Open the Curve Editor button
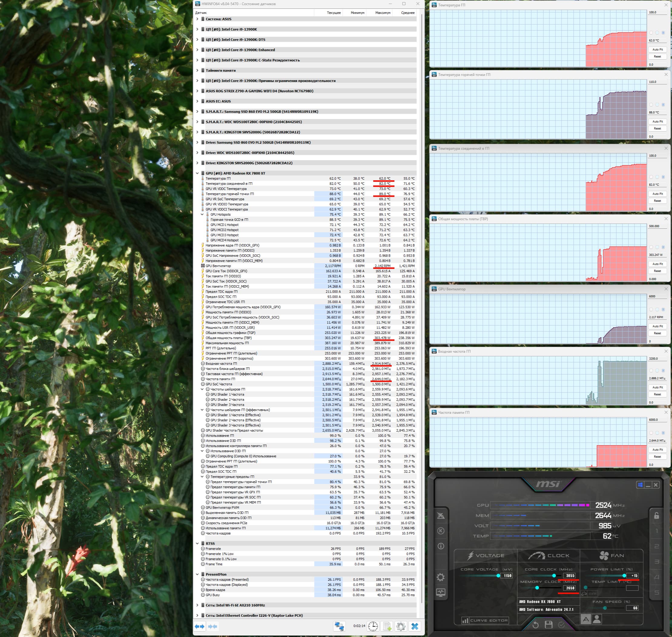The height and width of the screenshot is (637, 672). (485, 620)
